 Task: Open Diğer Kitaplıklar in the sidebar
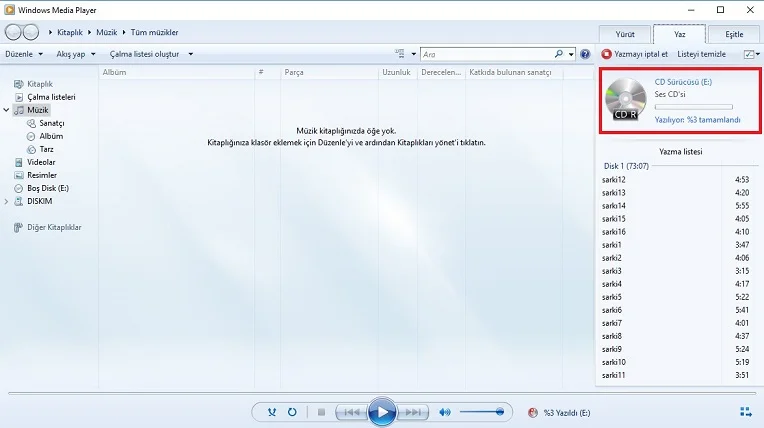[54, 227]
